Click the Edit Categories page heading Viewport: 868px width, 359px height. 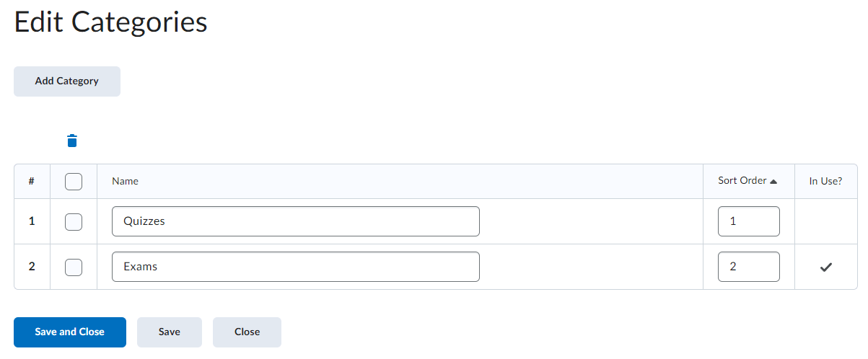coord(110,22)
